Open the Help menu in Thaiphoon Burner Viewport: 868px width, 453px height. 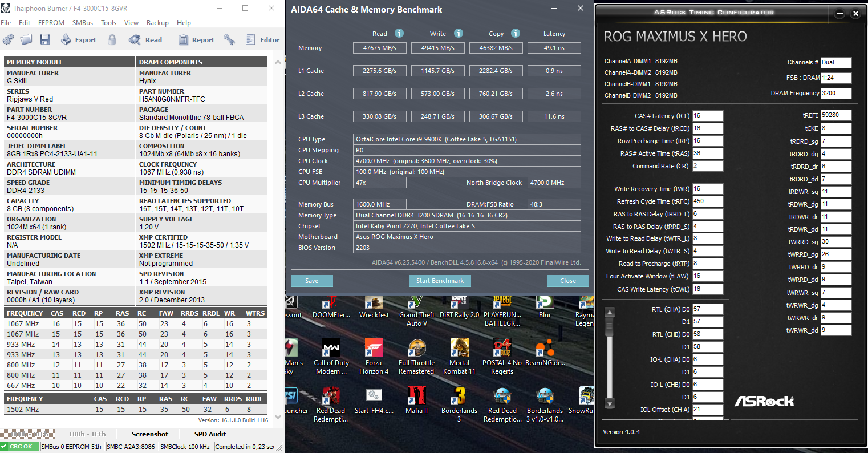pyautogui.click(x=184, y=23)
